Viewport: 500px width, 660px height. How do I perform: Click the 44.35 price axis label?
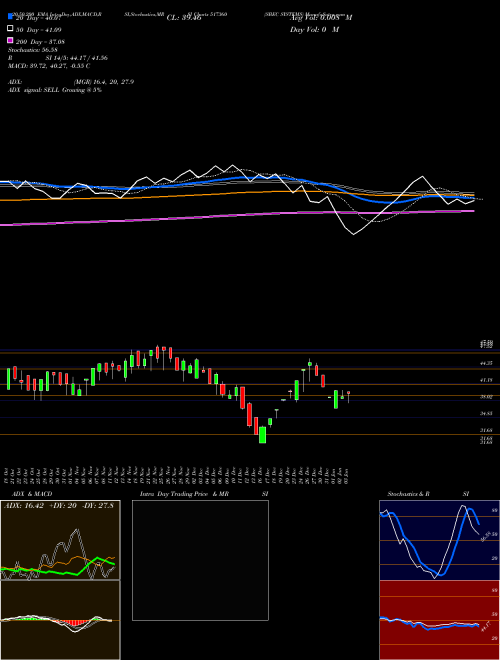[486, 363]
